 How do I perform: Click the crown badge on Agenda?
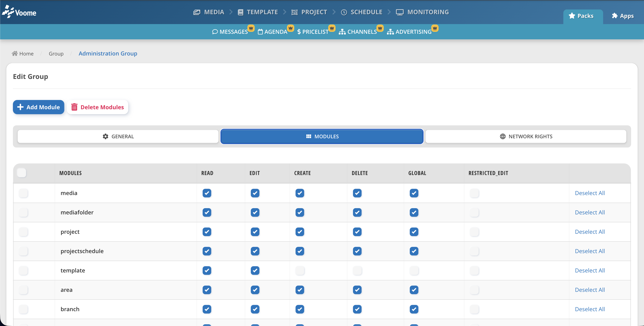[x=291, y=28]
